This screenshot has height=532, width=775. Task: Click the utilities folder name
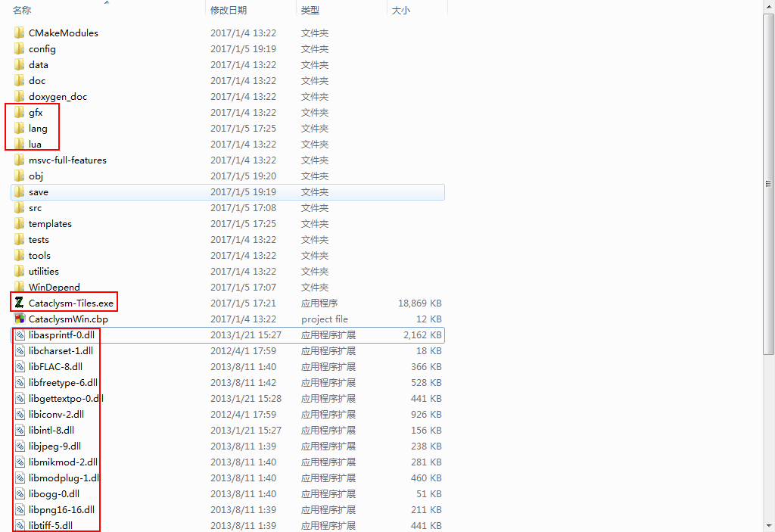[43, 271]
